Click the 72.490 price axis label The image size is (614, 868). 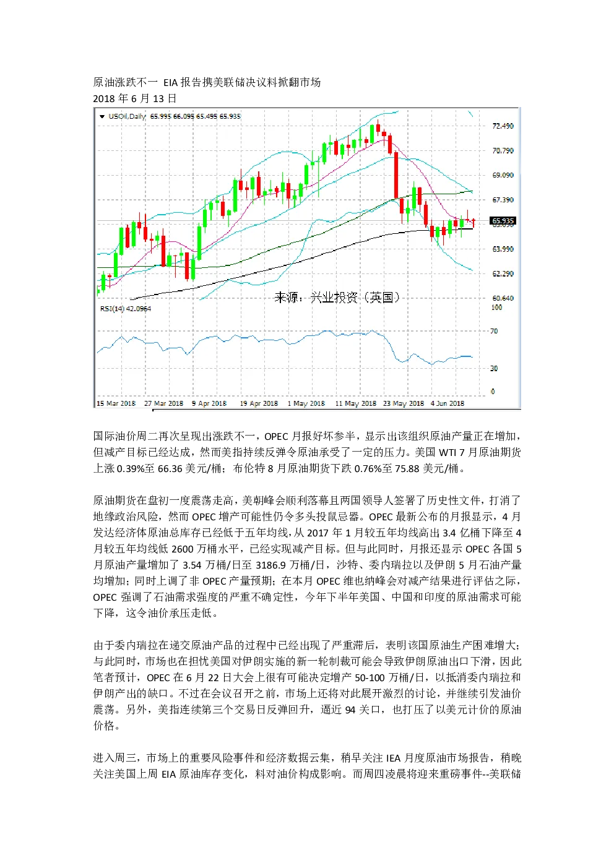(503, 126)
